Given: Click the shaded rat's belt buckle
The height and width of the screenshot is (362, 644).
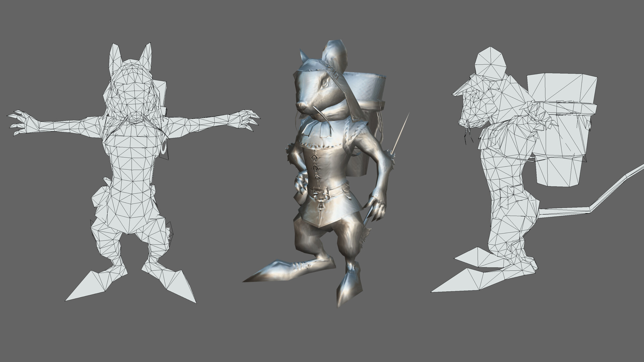Looking at the screenshot, I should (320, 193).
